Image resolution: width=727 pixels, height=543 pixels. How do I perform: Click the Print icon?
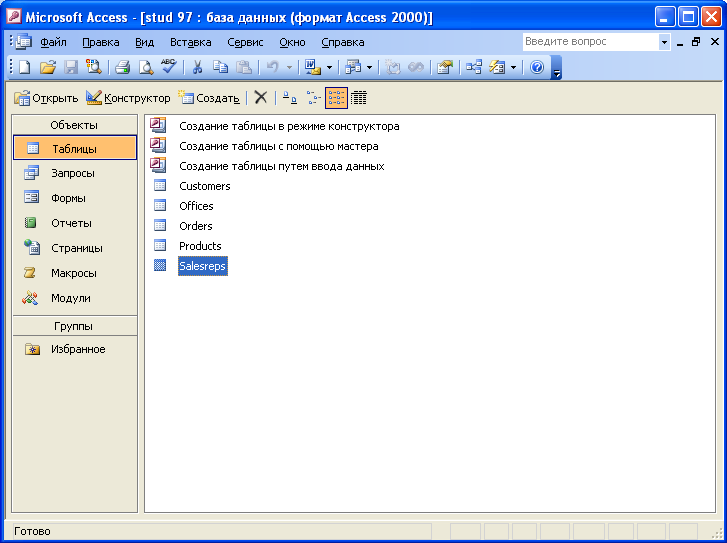tap(122, 68)
